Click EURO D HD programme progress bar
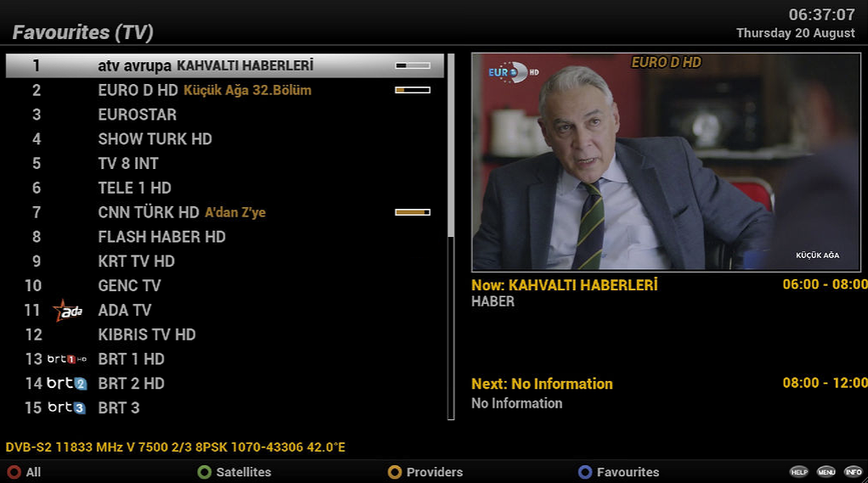 click(x=413, y=90)
